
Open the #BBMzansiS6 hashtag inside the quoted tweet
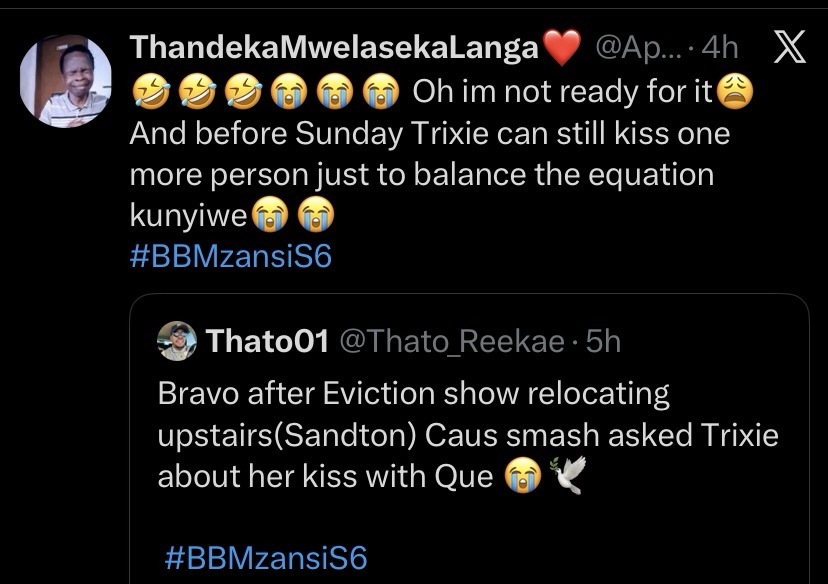pyautogui.click(x=264, y=558)
